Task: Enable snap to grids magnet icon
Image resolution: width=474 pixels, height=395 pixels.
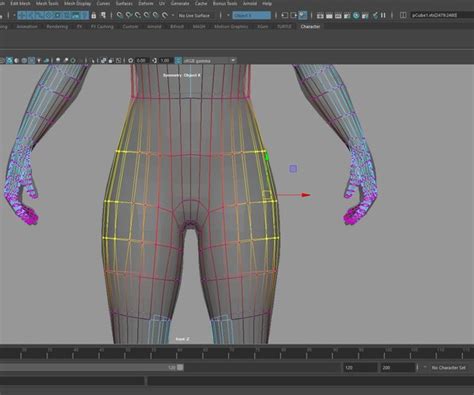Action: coord(119,15)
